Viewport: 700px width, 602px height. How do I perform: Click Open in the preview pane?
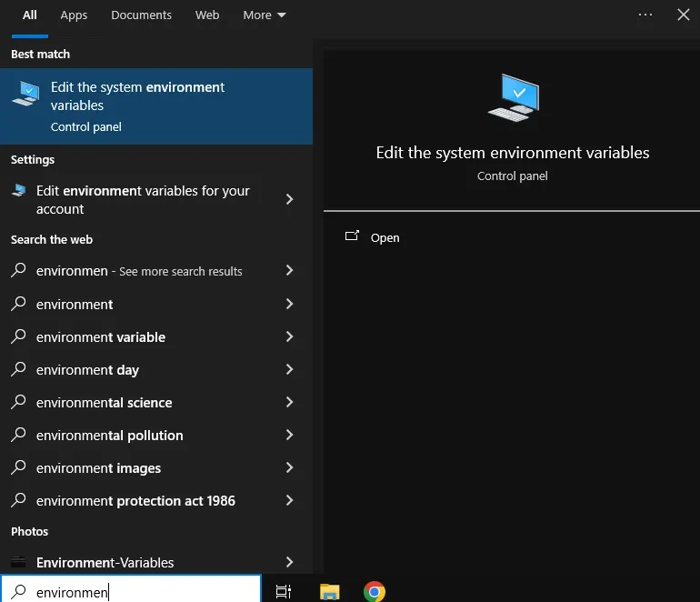click(x=385, y=237)
